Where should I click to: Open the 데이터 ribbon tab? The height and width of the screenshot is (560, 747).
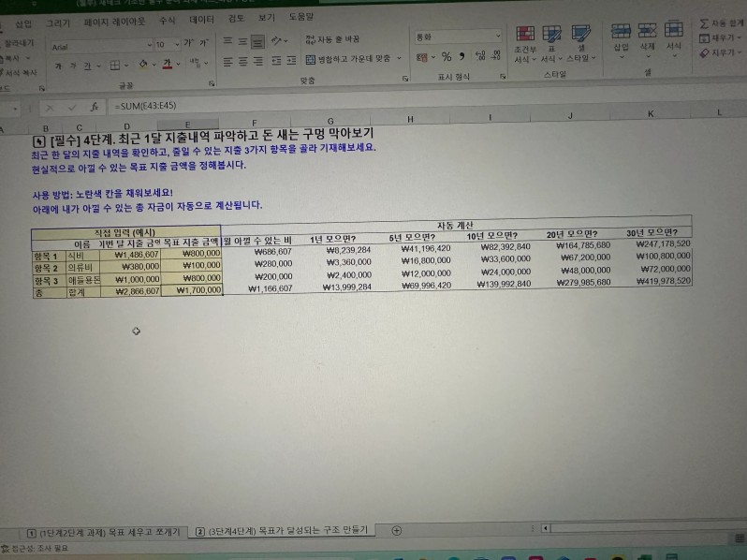(201, 19)
